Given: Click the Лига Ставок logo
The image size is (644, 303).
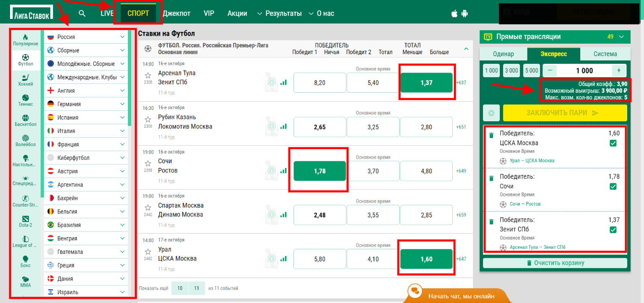Looking at the screenshot, I should point(31,12).
